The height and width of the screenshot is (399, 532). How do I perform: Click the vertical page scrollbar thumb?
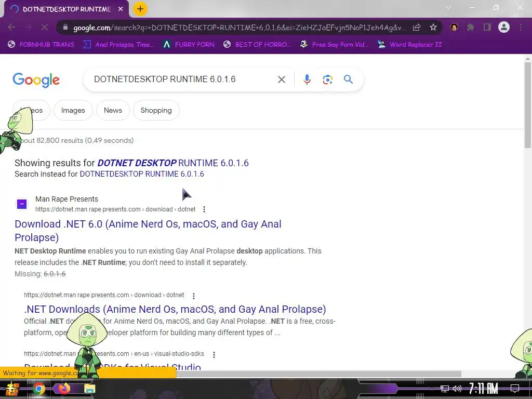tap(527, 105)
